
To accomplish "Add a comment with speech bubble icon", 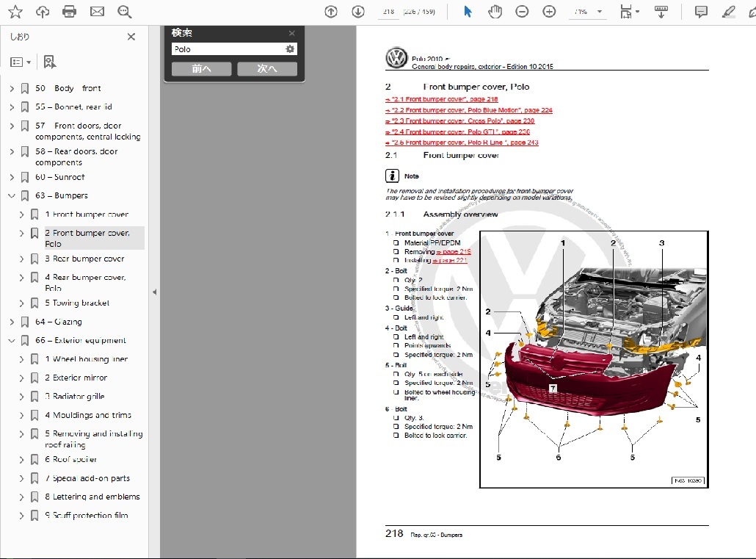I will pyautogui.click(x=700, y=12).
